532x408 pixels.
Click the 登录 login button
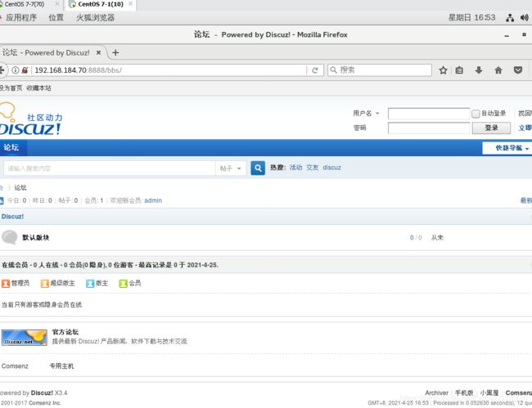491,128
